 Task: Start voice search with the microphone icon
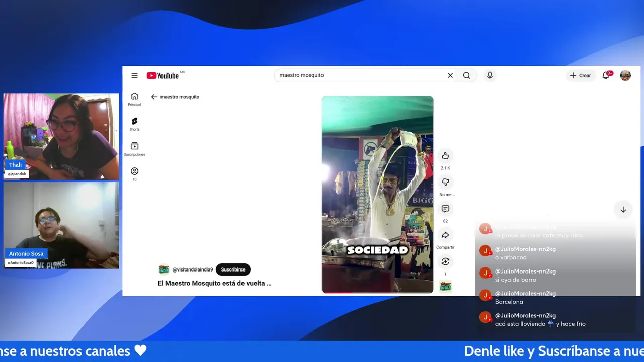tap(490, 75)
